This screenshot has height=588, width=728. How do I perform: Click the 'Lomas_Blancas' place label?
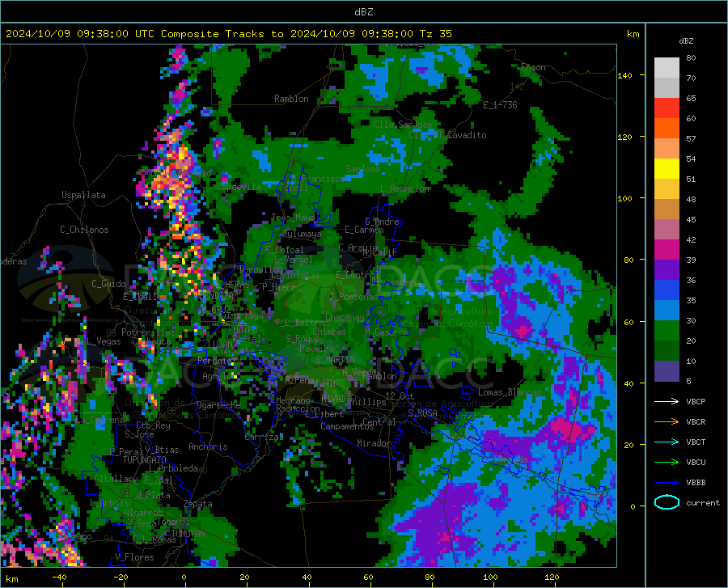pyautogui.click(x=510, y=392)
